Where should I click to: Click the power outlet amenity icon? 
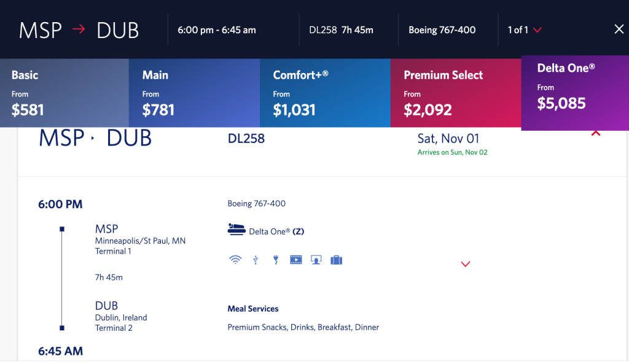[x=276, y=260]
